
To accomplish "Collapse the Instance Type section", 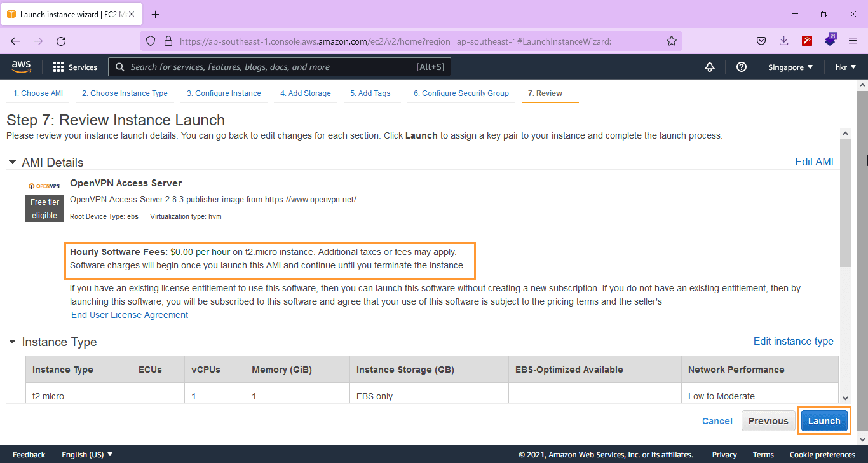I will point(12,342).
